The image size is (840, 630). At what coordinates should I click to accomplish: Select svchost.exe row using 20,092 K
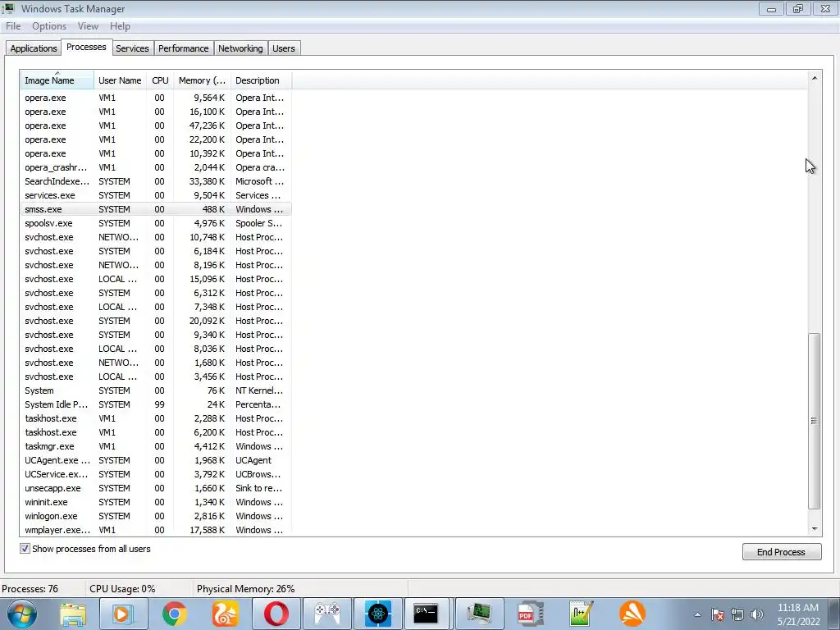point(156,321)
